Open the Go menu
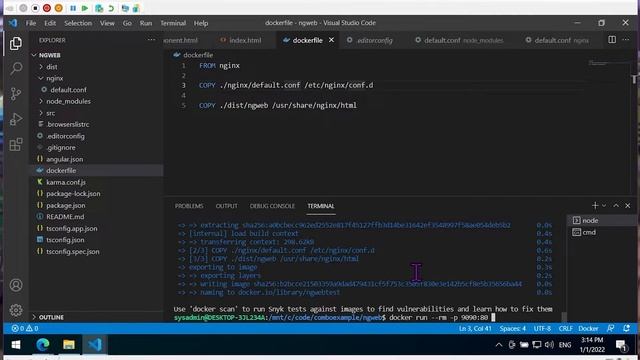 point(127,23)
